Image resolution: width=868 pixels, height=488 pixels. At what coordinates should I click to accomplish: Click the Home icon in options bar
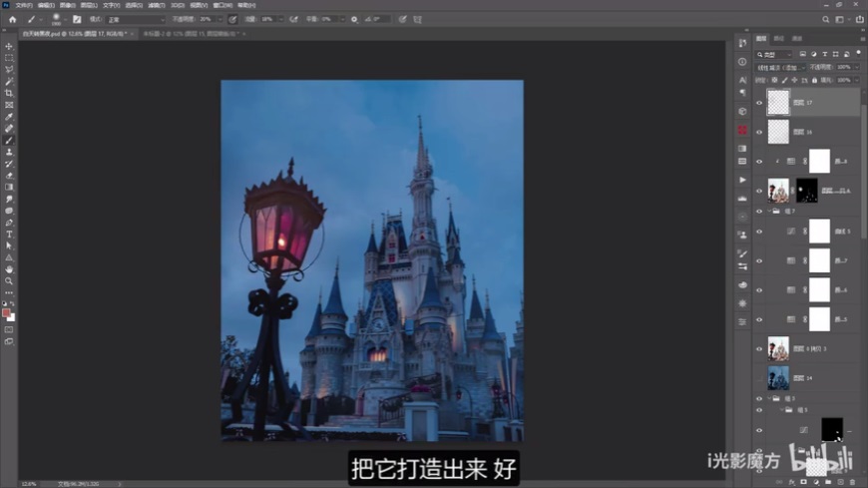[12, 19]
